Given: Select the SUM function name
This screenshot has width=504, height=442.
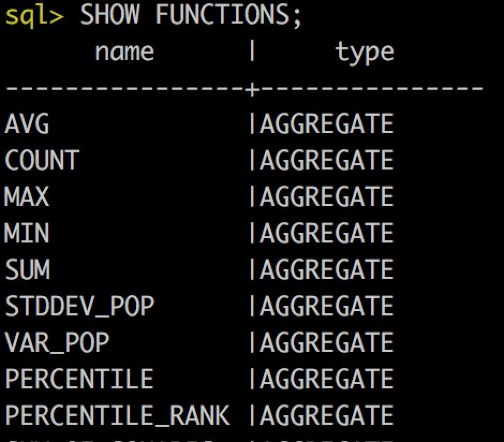Looking at the screenshot, I should click(27, 270).
